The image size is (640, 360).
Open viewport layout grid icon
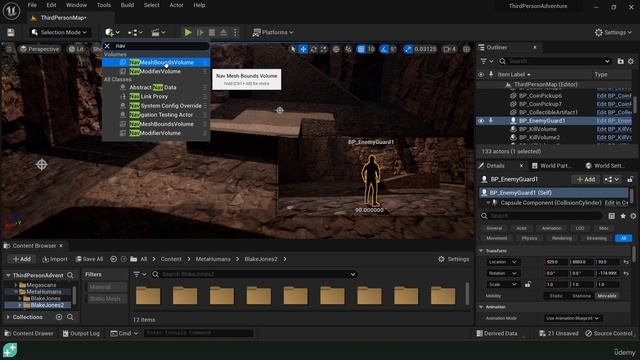(466, 49)
